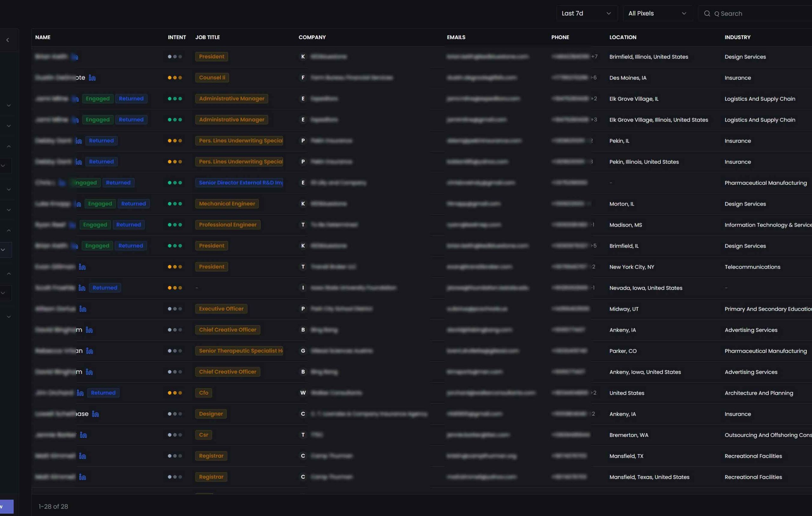Image resolution: width=812 pixels, height=516 pixels.
Task: Expand the topmost sidebar chevron
Action: 9,106
